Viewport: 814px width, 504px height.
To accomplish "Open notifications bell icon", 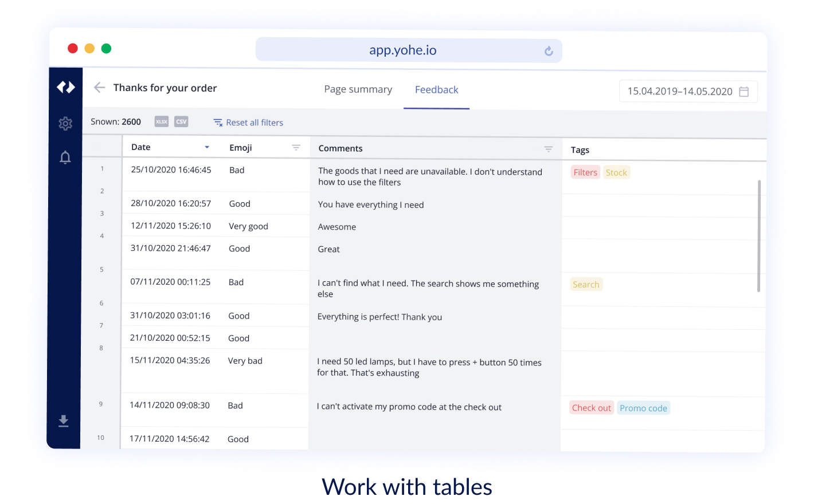I will coord(65,157).
